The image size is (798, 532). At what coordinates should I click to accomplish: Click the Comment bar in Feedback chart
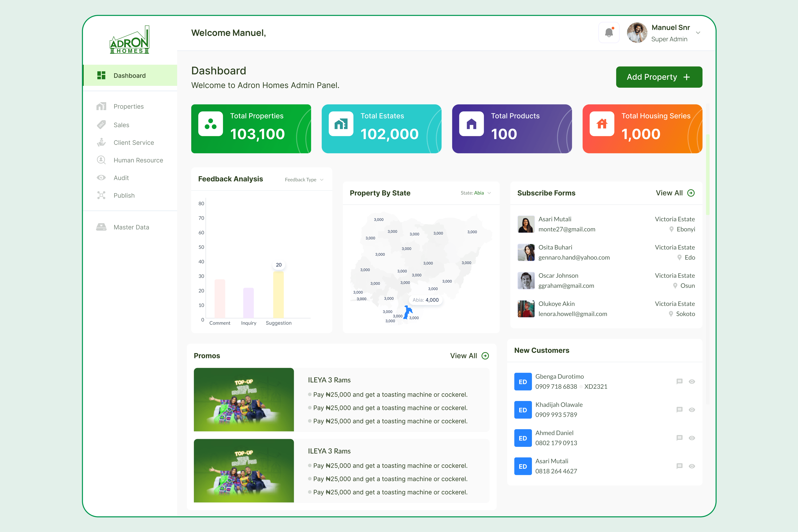point(220,299)
